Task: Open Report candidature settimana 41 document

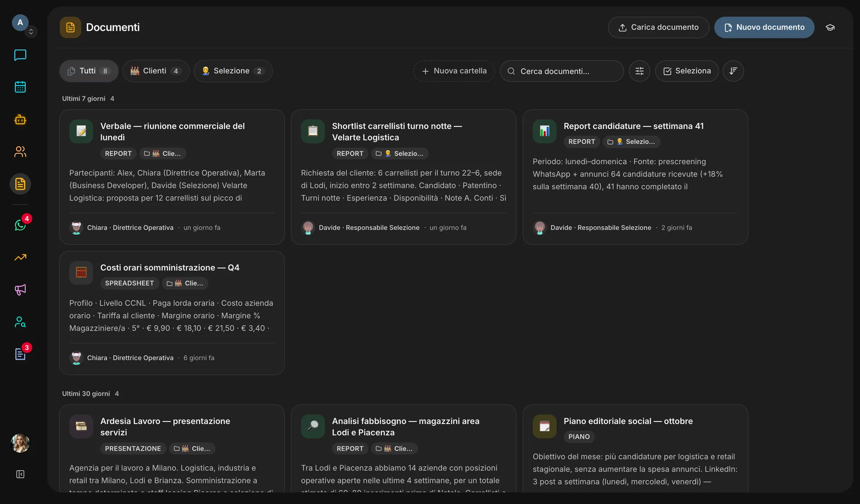Action: pos(635,177)
